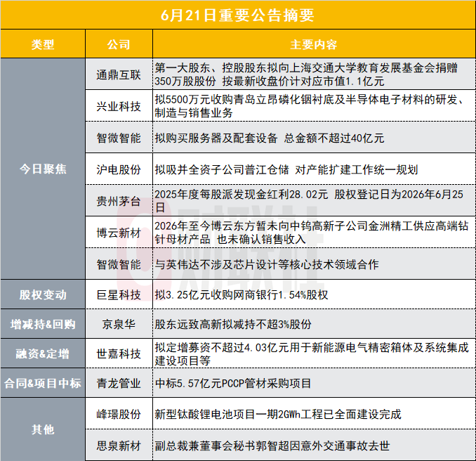Click text 副总裁兼董事会秘书郭智超 announcement
The image size is (476, 461).
[272, 446]
